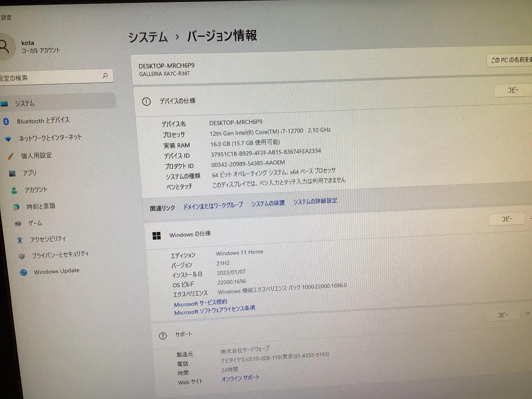Click the システム monitor icon in sidebar
The image size is (532, 399).
[x=4, y=104]
